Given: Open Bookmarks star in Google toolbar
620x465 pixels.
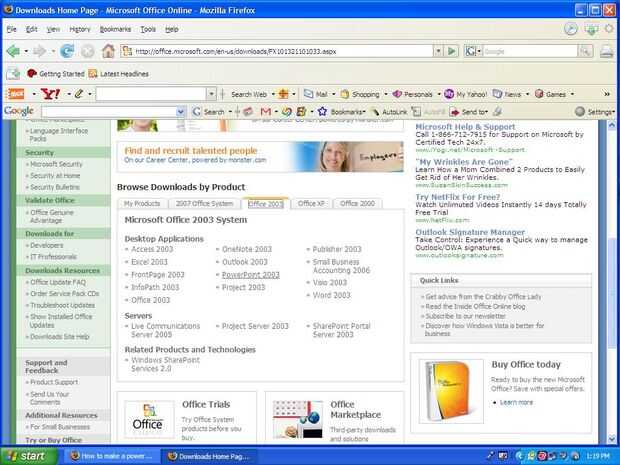Looking at the screenshot, I should click(x=341, y=112).
